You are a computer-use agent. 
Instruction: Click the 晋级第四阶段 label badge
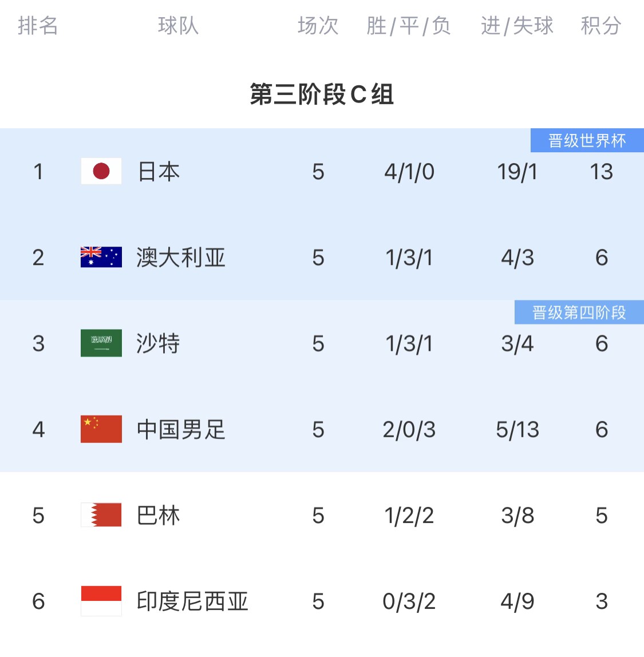(579, 312)
